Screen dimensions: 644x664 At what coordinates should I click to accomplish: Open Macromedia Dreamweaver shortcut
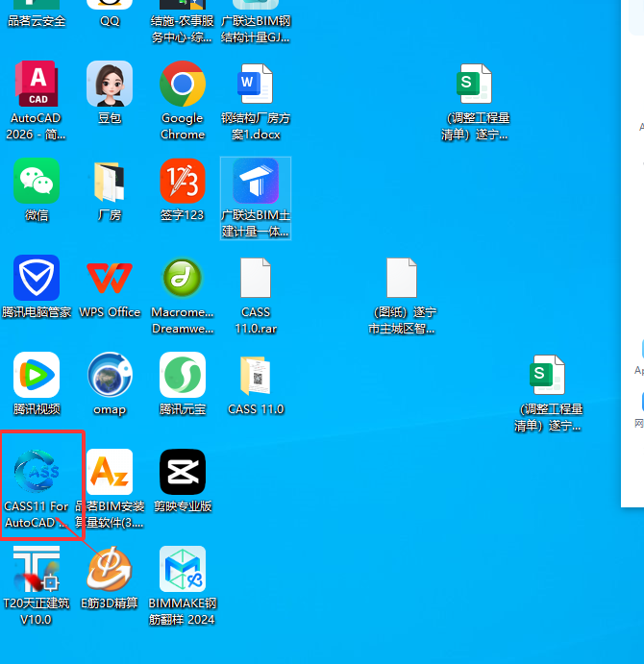click(x=183, y=278)
